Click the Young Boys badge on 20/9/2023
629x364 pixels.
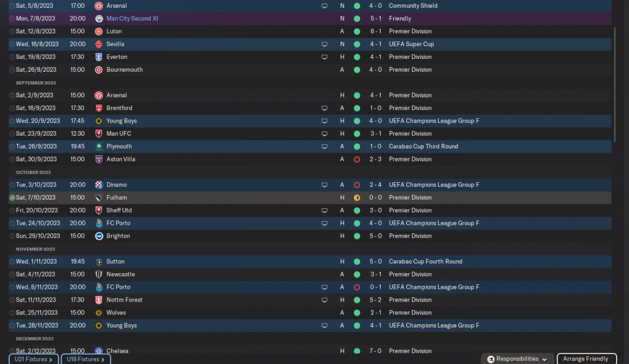pyautogui.click(x=99, y=121)
